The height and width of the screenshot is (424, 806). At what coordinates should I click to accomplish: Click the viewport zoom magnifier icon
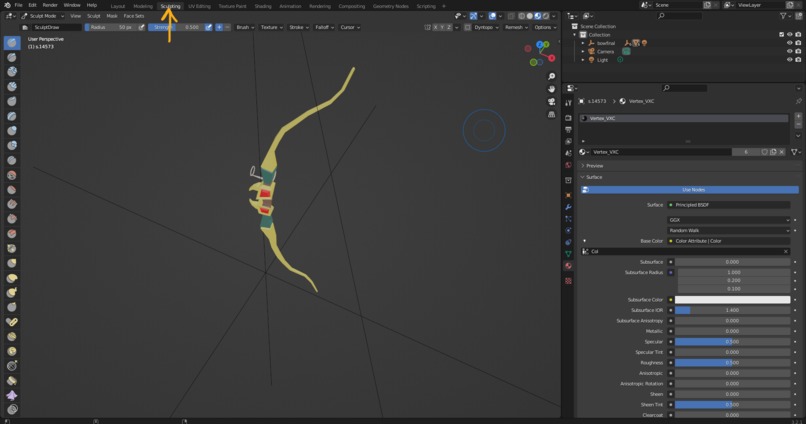pos(552,76)
